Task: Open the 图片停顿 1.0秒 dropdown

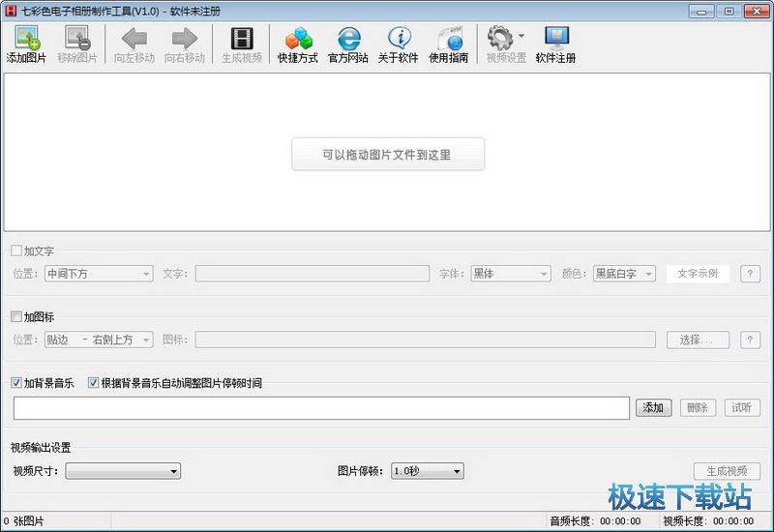Action: [427, 471]
